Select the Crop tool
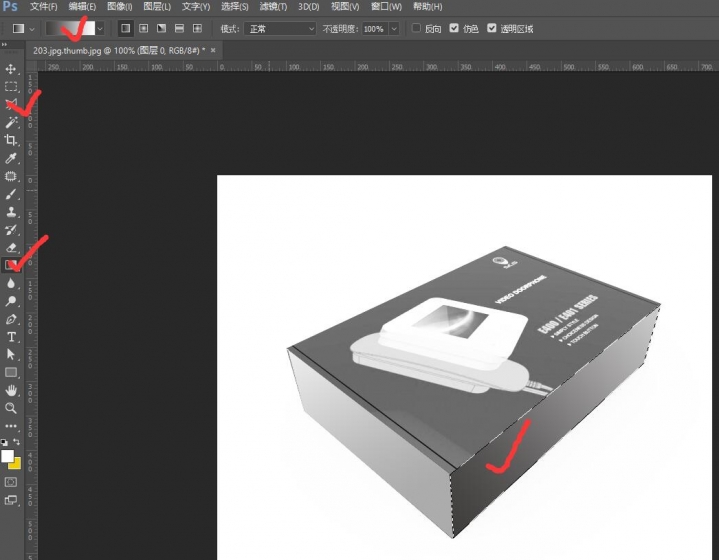Screen dimensions: 719x560 [11, 140]
